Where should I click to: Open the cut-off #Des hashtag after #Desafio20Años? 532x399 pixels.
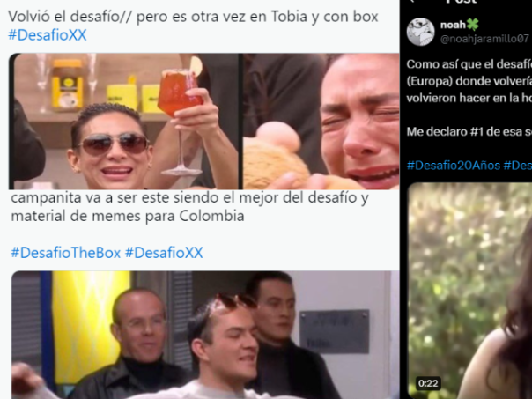click(517, 166)
